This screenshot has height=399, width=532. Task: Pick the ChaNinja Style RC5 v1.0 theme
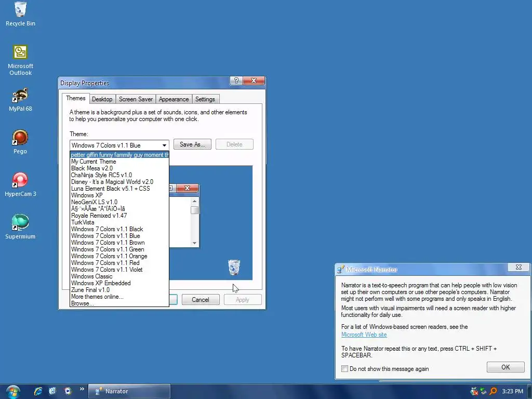[x=119, y=175]
